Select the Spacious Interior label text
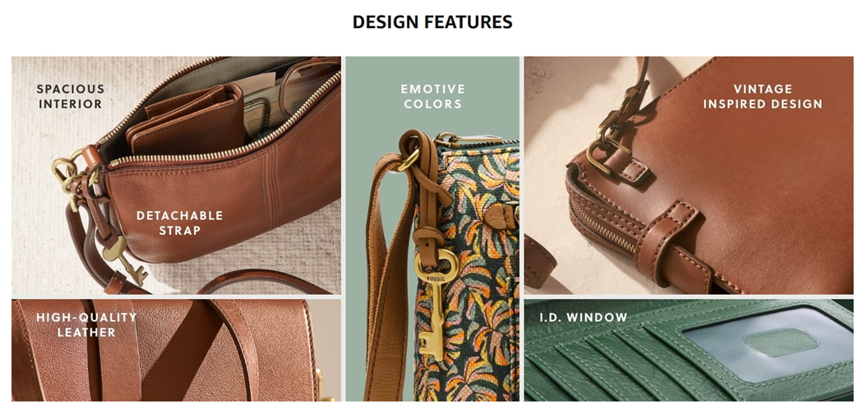The height and width of the screenshot is (413, 868). pos(71,96)
